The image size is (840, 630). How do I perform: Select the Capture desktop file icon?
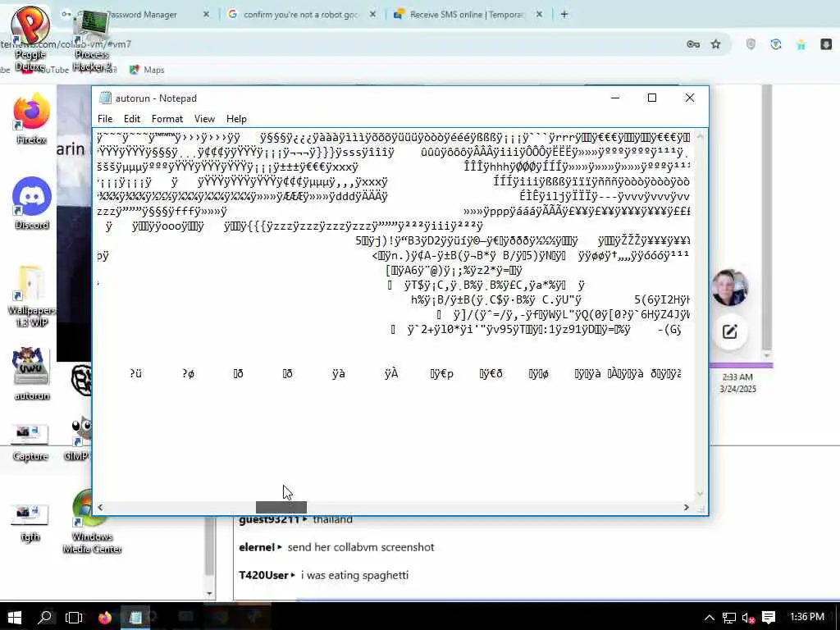tap(30, 442)
